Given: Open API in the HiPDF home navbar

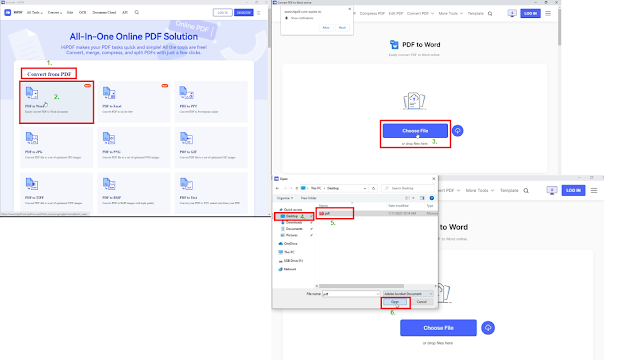Looking at the screenshot, I should click(125, 13).
